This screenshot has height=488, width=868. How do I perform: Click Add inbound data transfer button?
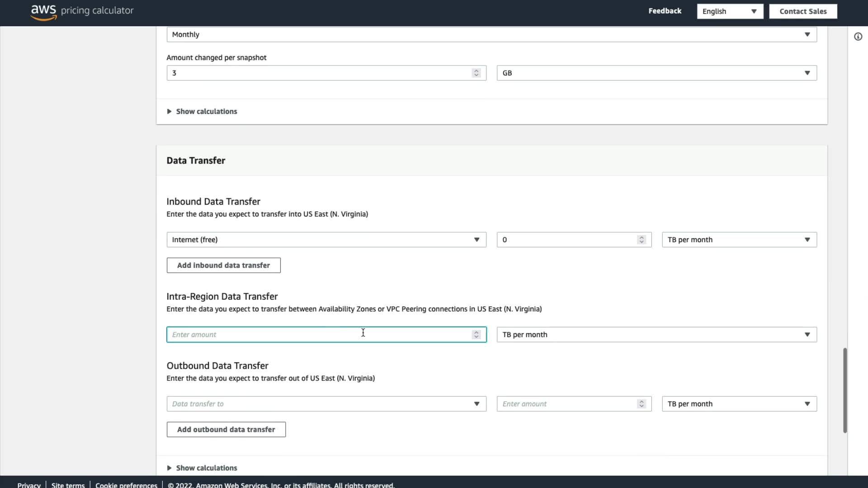(x=223, y=265)
